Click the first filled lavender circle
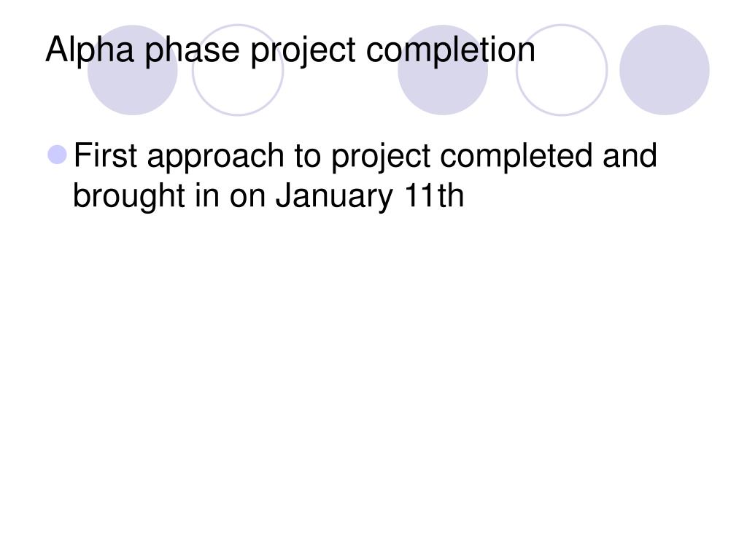Viewport: 747px width, 560px height. (x=133, y=70)
